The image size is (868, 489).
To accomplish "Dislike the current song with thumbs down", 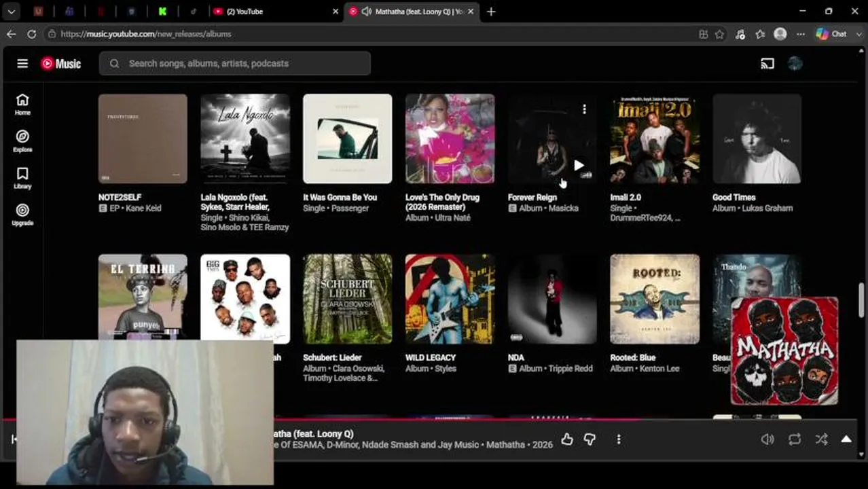I will click(x=590, y=439).
